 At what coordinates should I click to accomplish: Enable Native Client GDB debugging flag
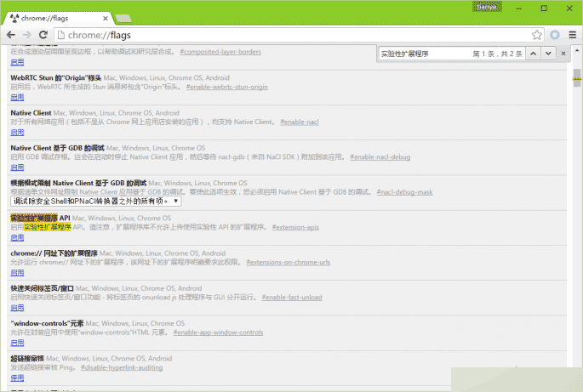click(x=17, y=168)
